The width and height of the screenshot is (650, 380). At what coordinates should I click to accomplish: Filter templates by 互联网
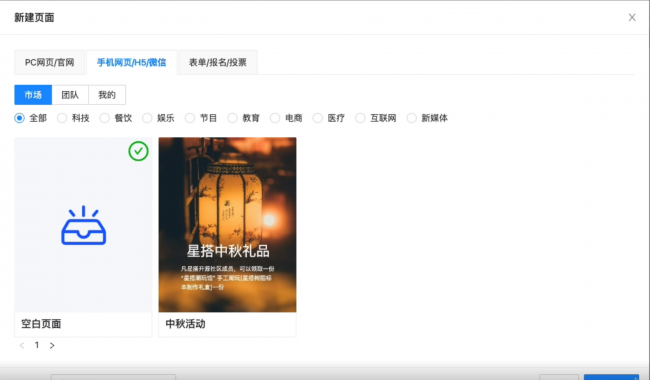click(x=361, y=118)
